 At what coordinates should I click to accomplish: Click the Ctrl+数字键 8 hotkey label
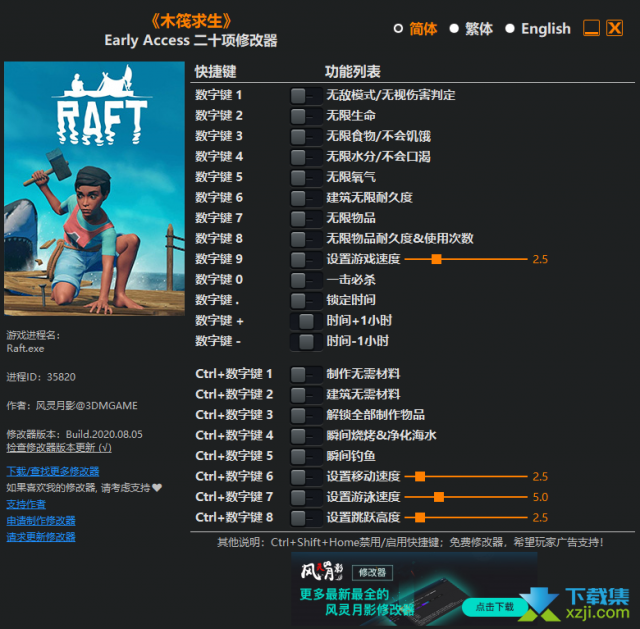(x=234, y=517)
